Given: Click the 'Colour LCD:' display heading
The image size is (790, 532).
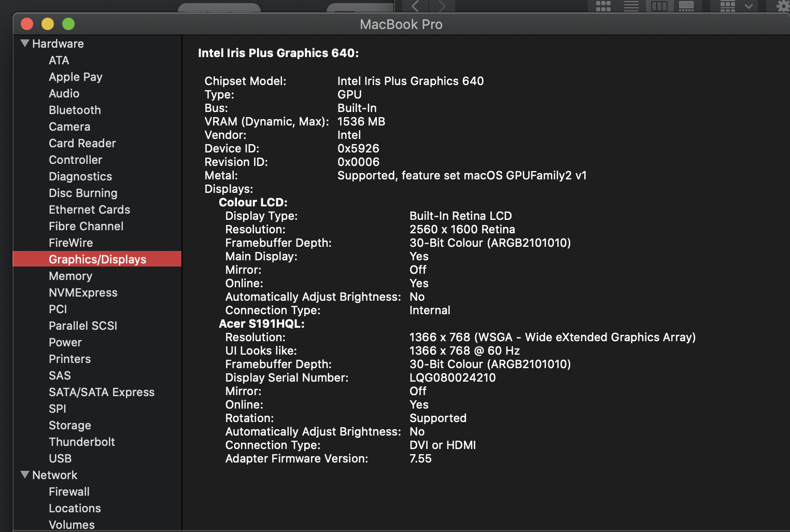Looking at the screenshot, I should 253,202.
